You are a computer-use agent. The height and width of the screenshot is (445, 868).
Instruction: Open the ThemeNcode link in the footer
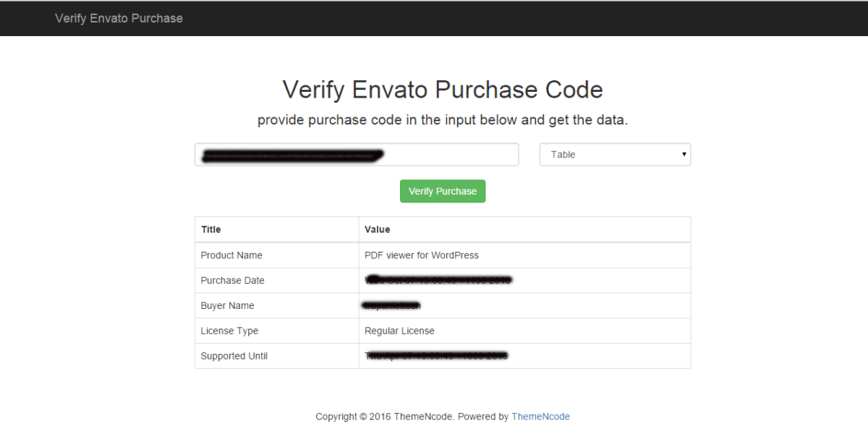(540, 416)
